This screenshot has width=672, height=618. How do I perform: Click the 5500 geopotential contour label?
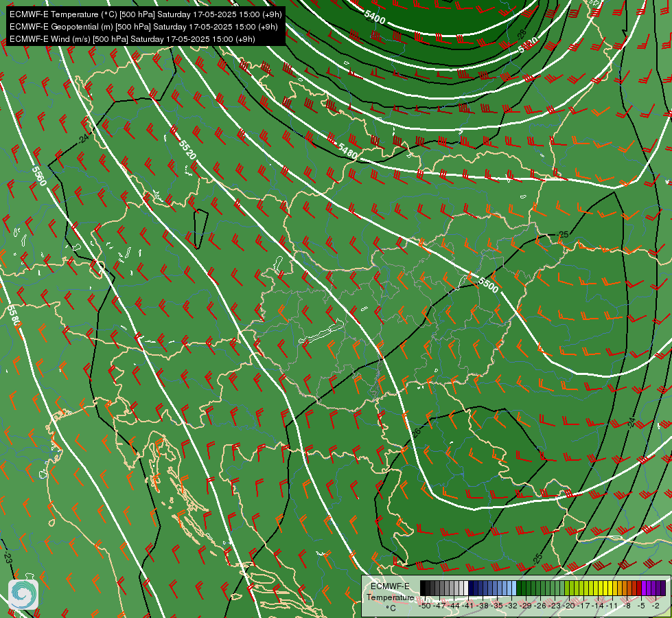[x=488, y=285]
